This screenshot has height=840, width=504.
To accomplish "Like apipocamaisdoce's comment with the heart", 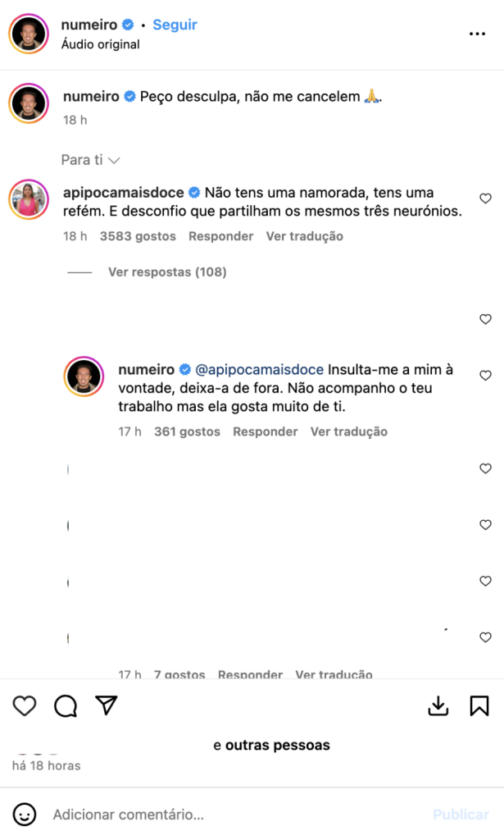I will 485,199.
